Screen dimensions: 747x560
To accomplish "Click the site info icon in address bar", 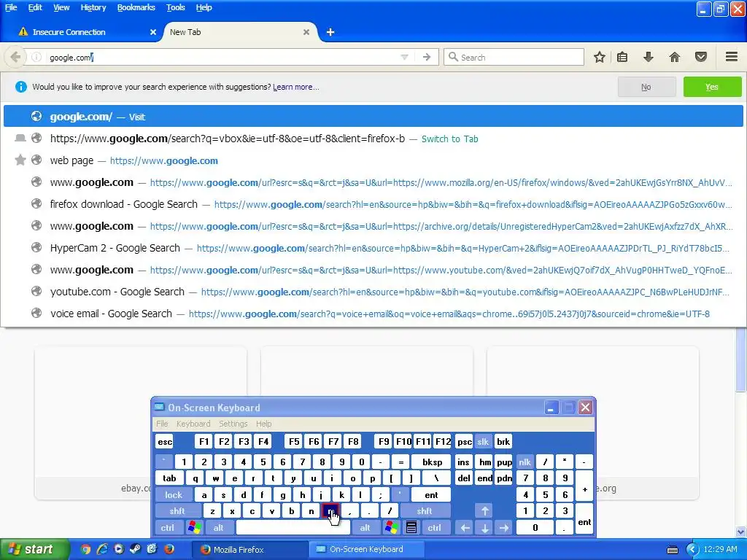I will click(36, 57).
